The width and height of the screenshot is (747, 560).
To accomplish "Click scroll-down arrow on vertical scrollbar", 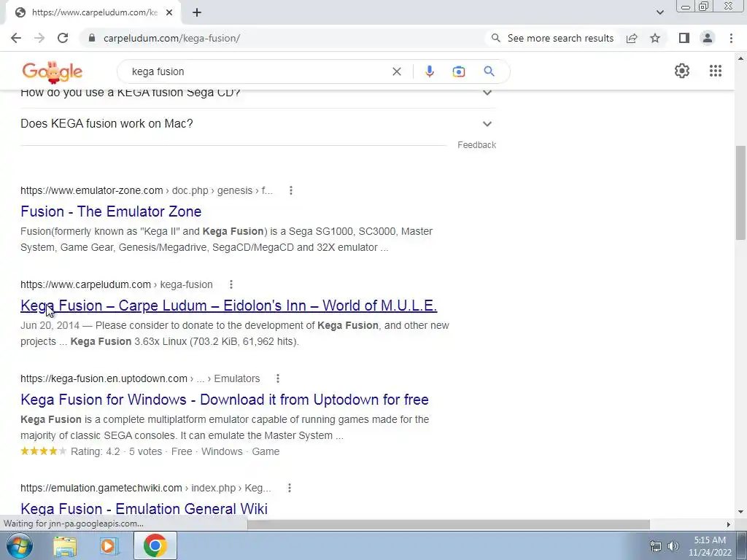I will [740, 512].
